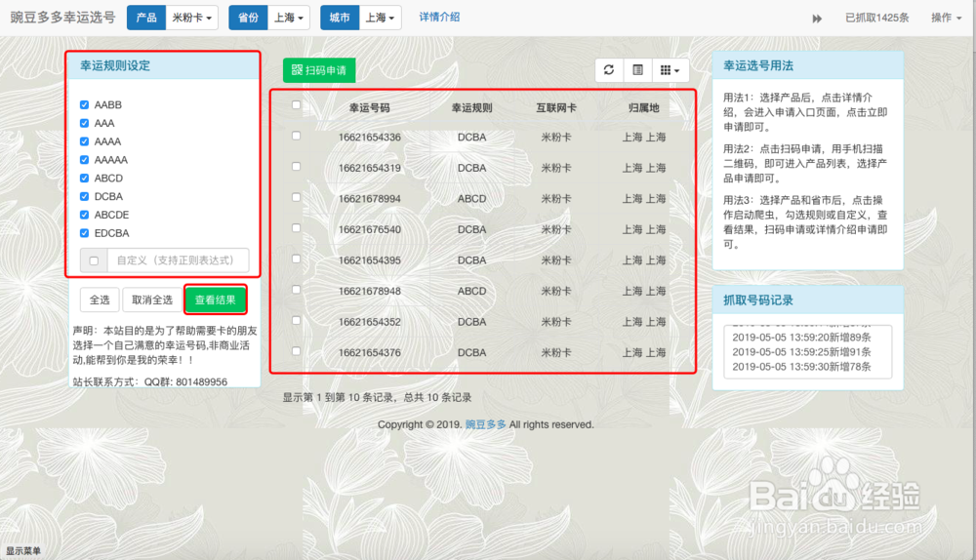Select row checkbox for 16621654376

click(x=297, y=351)
